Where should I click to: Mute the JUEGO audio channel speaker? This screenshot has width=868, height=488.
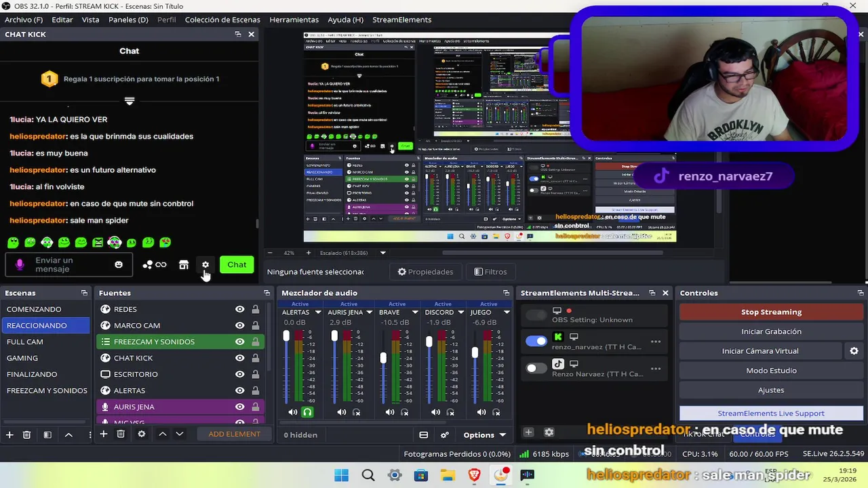(481, 412)
